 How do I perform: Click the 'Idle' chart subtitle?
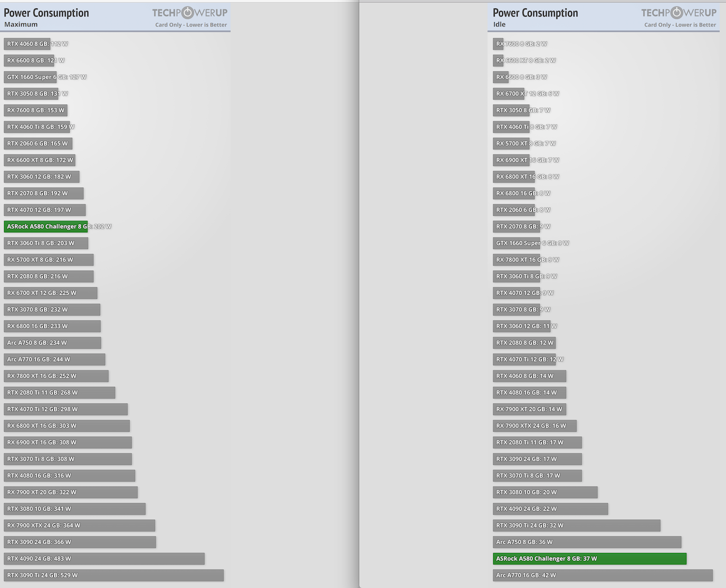(500, 24)
